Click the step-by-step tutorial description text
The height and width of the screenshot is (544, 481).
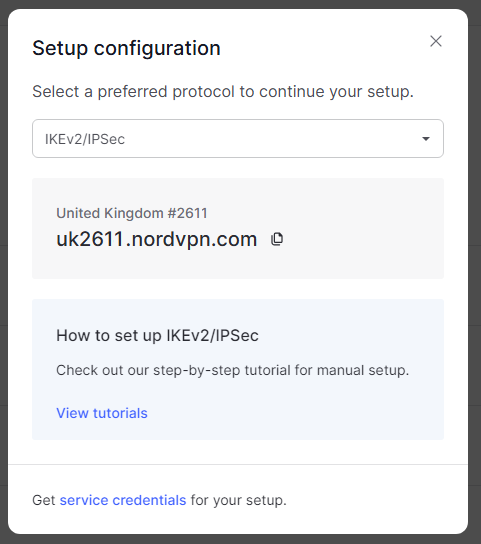233,370
